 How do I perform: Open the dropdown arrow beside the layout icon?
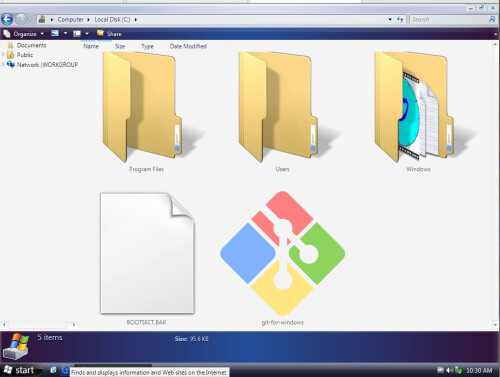[x=87, y=33]
